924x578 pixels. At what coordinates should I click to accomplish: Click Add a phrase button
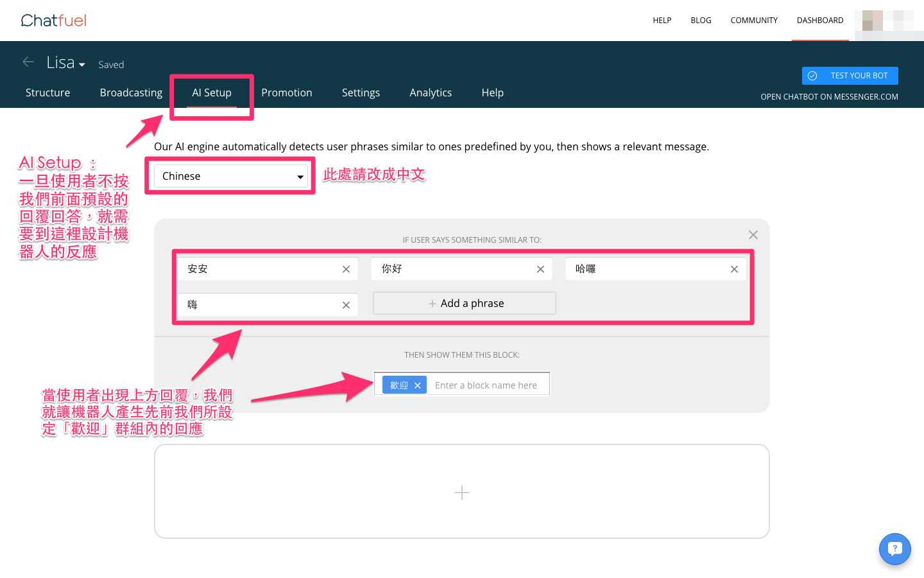[x=465, y=303]
